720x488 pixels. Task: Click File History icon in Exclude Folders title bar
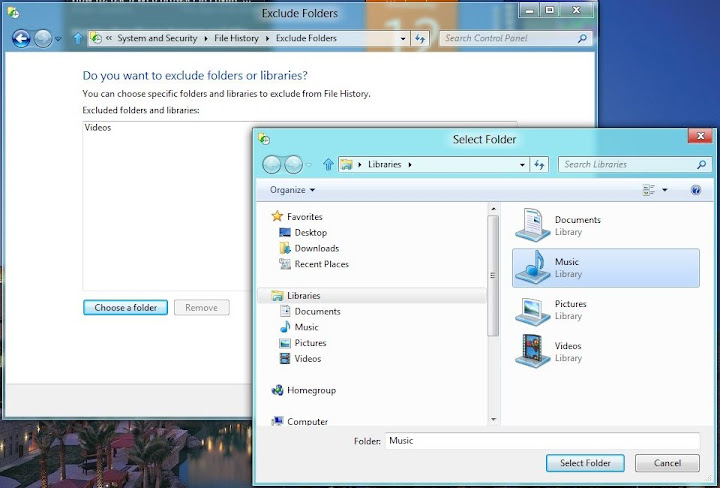(13, 12)
